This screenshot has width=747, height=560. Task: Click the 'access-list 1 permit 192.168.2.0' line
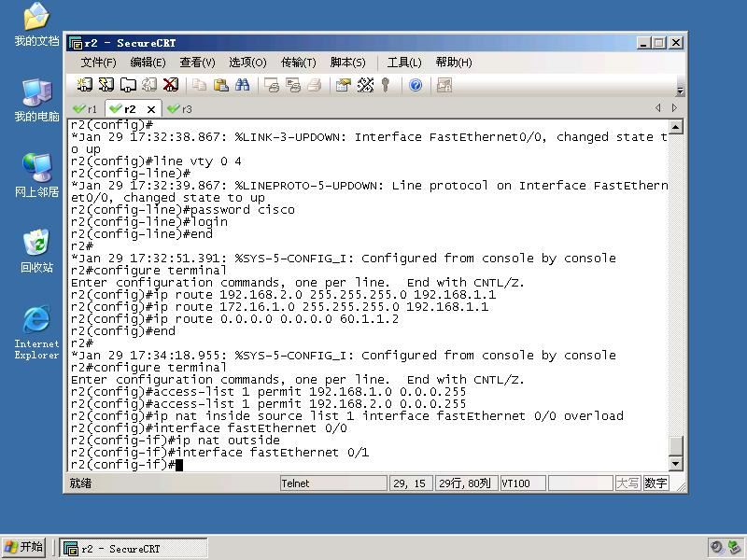pos(269,404)
